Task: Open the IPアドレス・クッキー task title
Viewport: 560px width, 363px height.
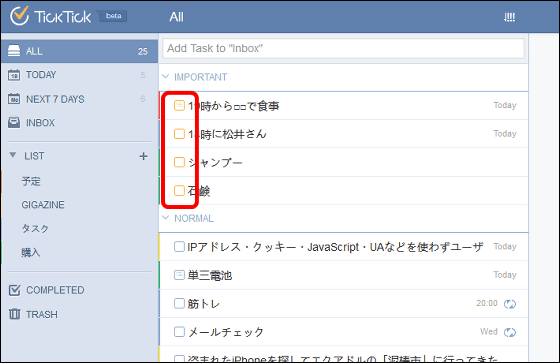Action: [x=335, y=247]
